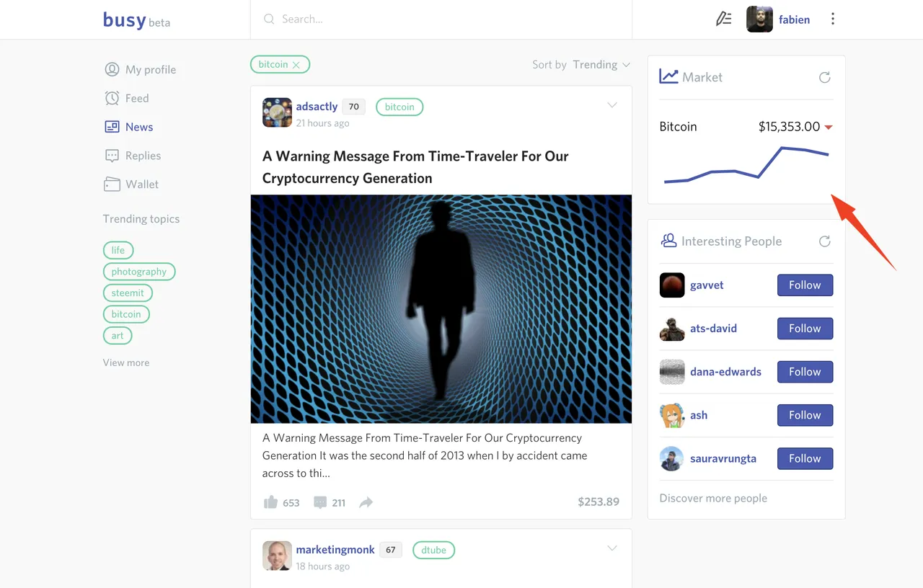
Task: Click the 211 comments count
Action: pos(339,503)
